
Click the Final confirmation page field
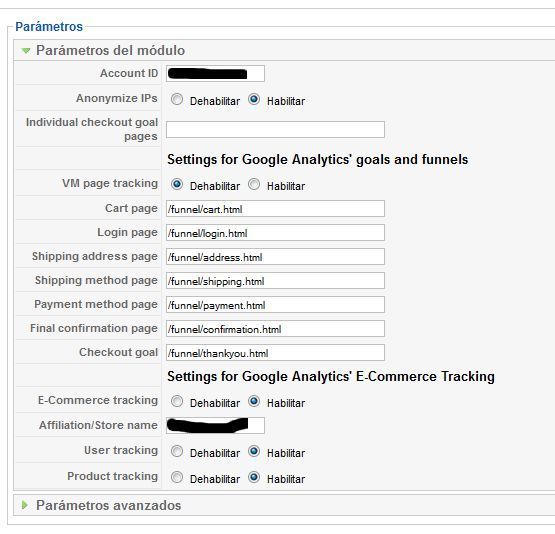[275, 329]
